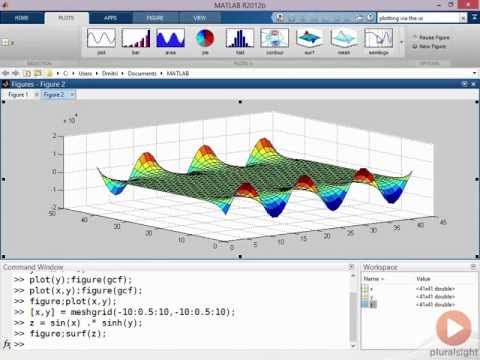Pick the area plot thumbnail
480x360 pixels.
[x=170, y=42]
